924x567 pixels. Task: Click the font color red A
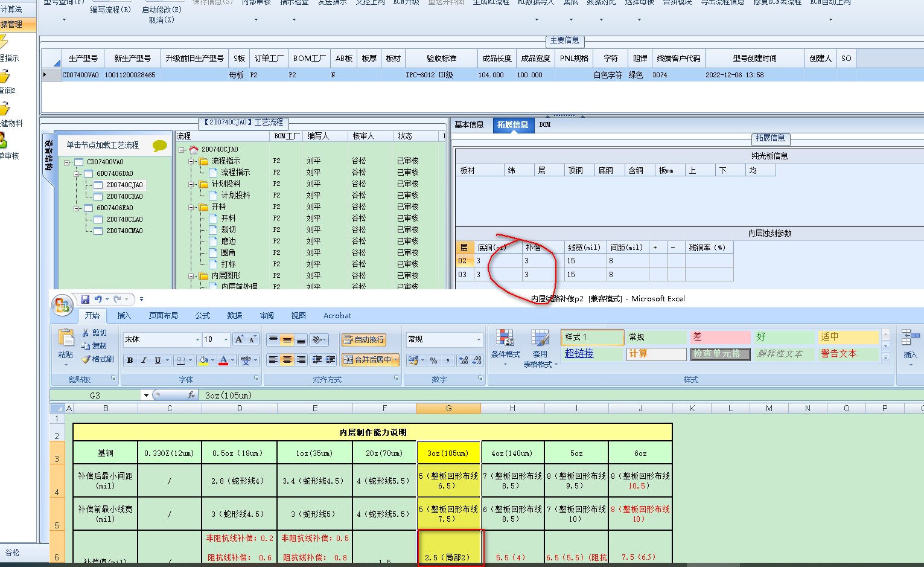click(223, 360)
